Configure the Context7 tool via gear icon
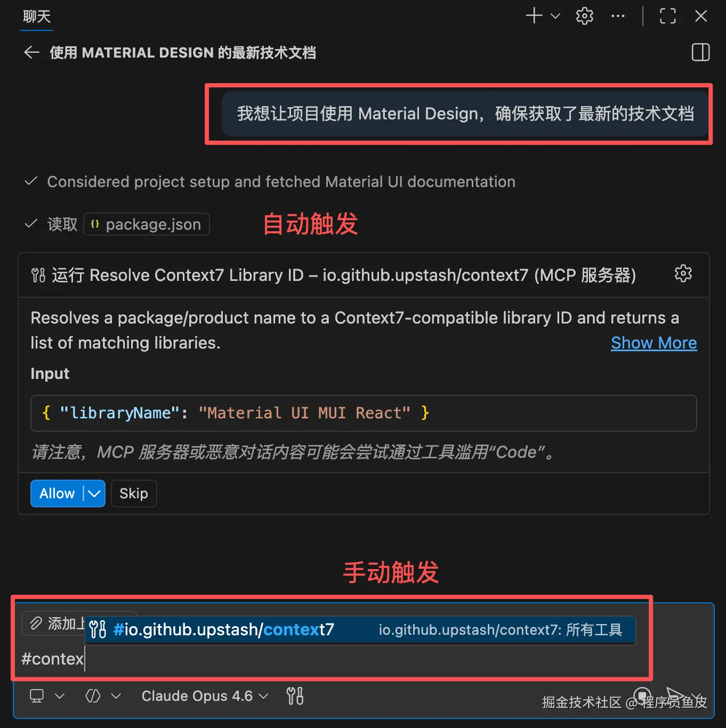This screenshot has width=726, height=728. click(683, 274)
